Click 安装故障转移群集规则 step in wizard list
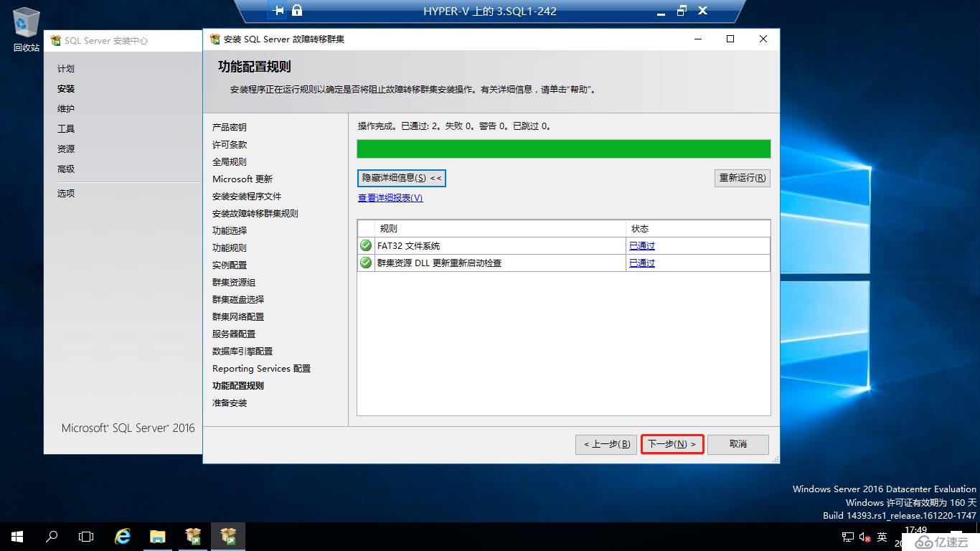 pyautogui.click(x=255, y=214)
